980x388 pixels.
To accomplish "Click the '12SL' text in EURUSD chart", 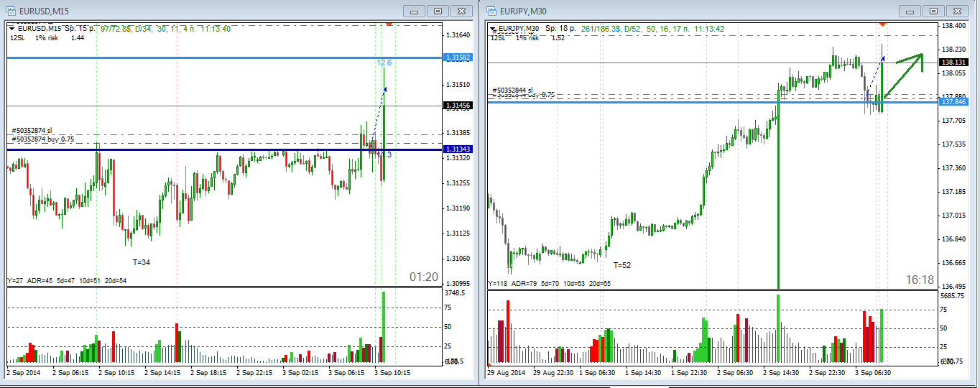I will coord(17,38).
